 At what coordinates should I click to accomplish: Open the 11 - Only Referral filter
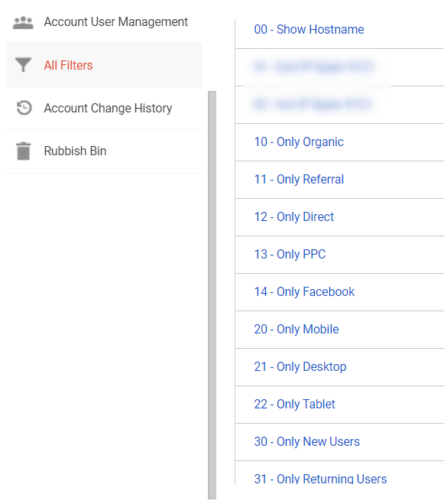point(299,180)
